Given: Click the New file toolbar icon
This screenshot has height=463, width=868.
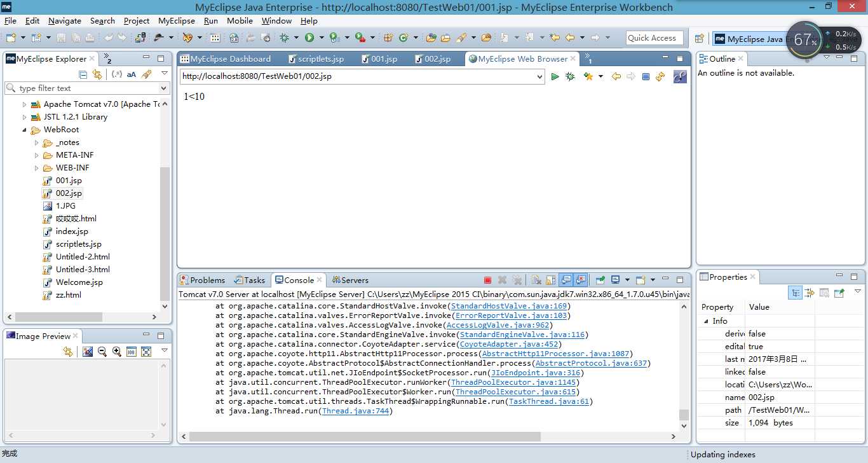Looking at the screenshot, I should 11,38.
